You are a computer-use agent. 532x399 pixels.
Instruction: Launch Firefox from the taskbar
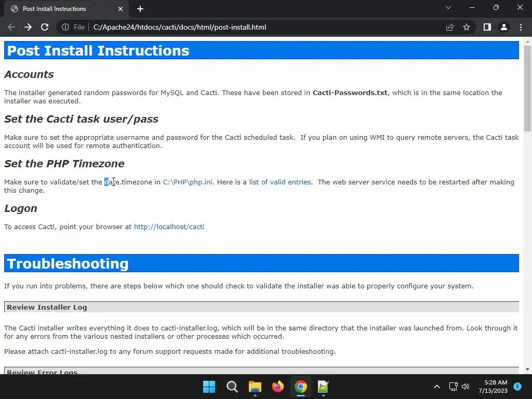tap(278, 387)
